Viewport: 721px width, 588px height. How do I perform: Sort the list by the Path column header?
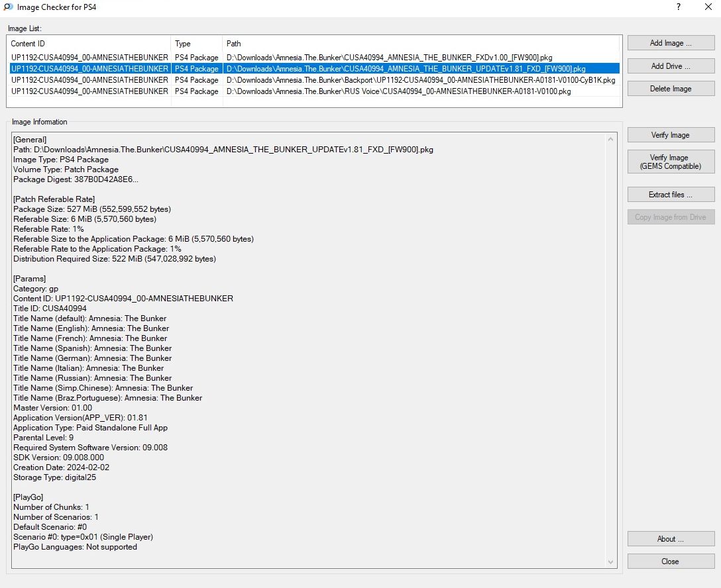pos(421,44)
